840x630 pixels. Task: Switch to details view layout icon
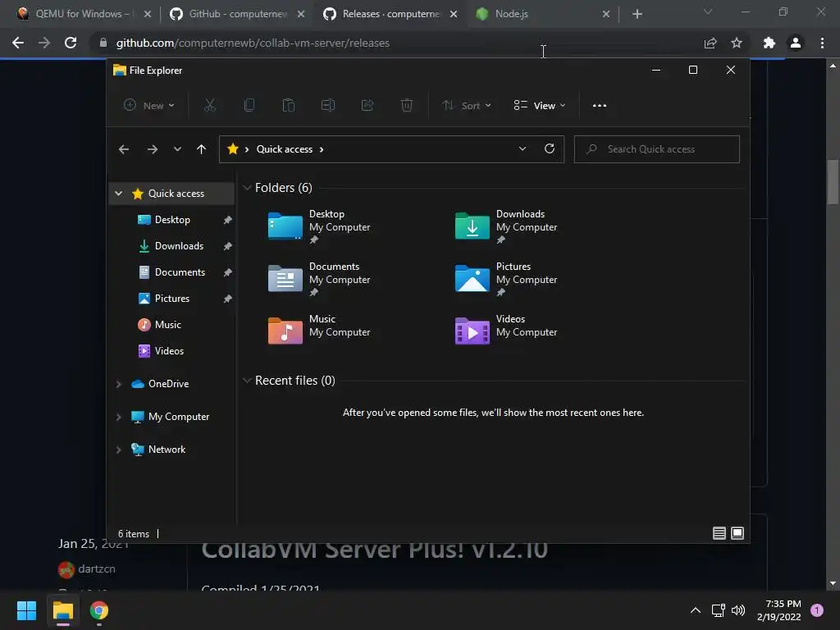click(x=719, y=533)
